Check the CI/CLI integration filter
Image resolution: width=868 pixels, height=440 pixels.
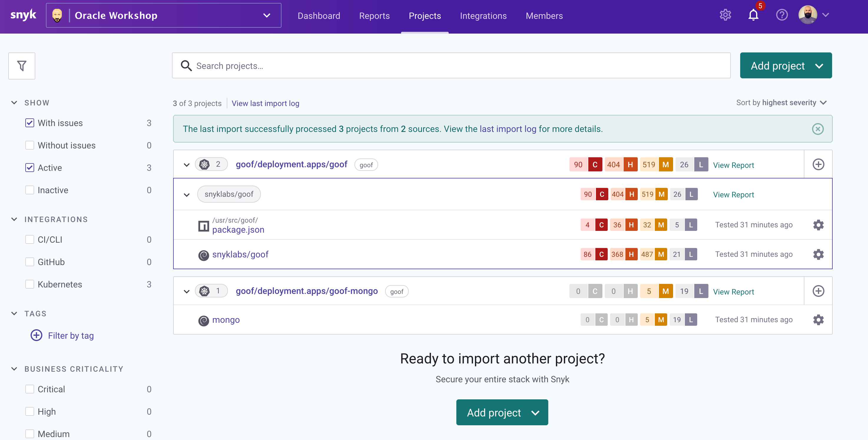pyautogui.click(x=30, y=240)
